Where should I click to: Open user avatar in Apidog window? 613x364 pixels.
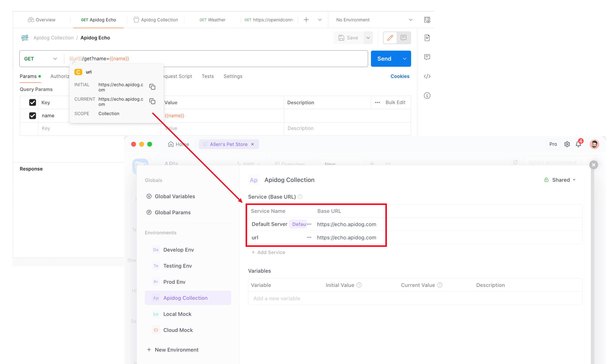point(594,144)
